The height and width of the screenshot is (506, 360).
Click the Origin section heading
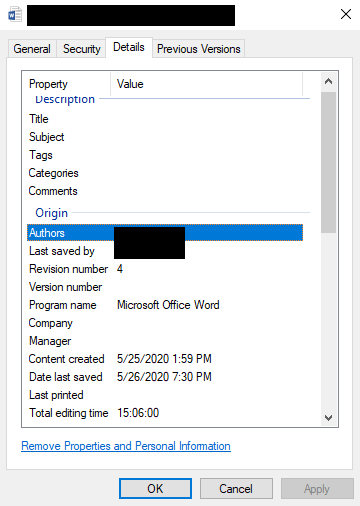click(x=51, y=213)
